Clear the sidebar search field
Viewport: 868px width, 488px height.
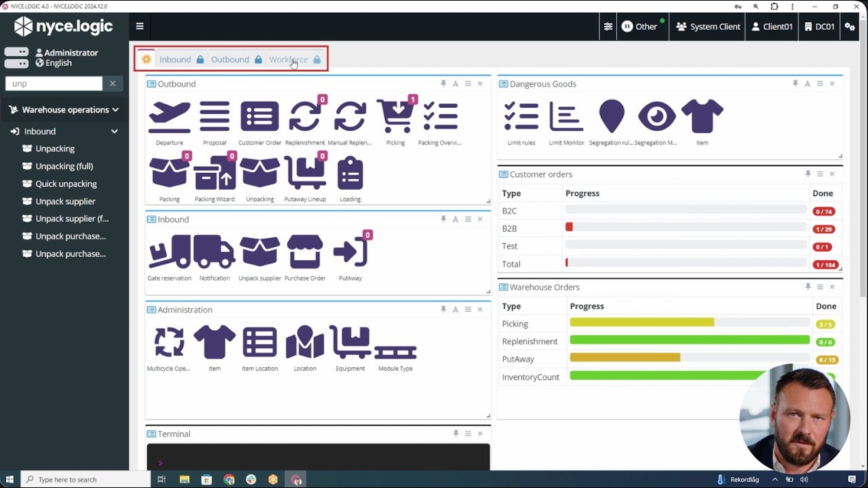coord(113,83)
